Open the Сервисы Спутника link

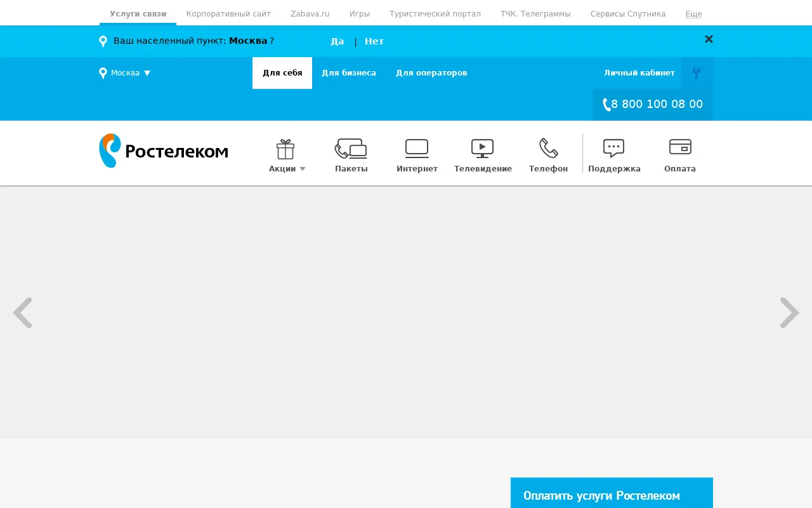click(628, 14)
